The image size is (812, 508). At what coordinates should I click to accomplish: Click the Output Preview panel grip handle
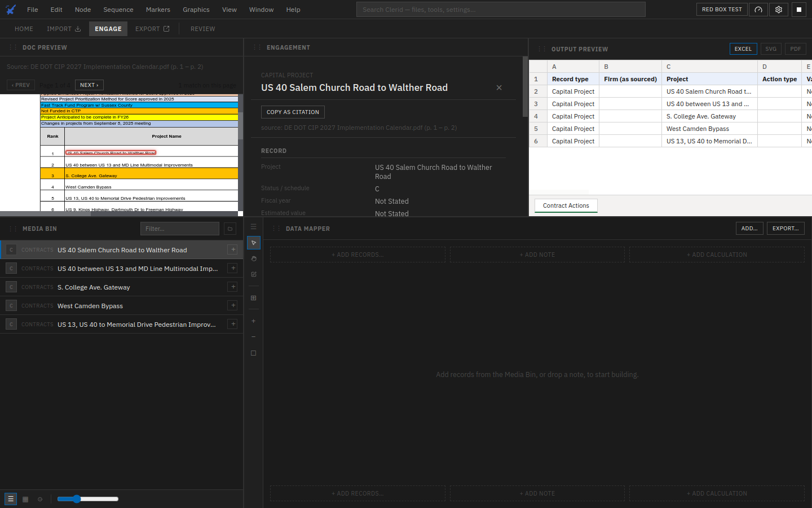[x=541, y=49]
